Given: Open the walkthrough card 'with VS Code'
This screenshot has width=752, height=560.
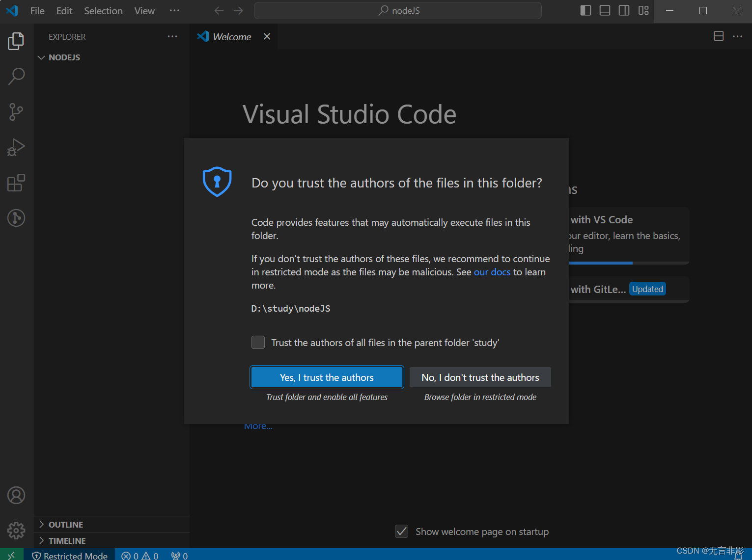Looking at the screenshot, I should pyautogui.click(x=629, y=235).
